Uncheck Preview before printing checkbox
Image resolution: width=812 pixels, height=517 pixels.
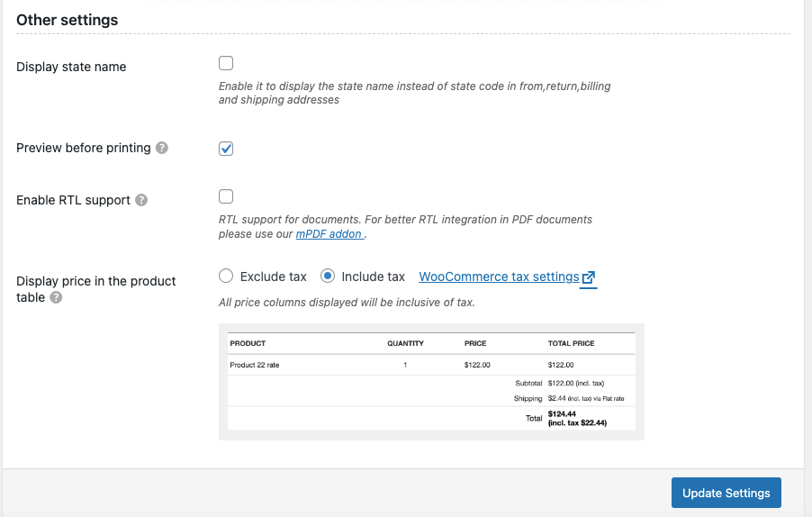[226, 149]
